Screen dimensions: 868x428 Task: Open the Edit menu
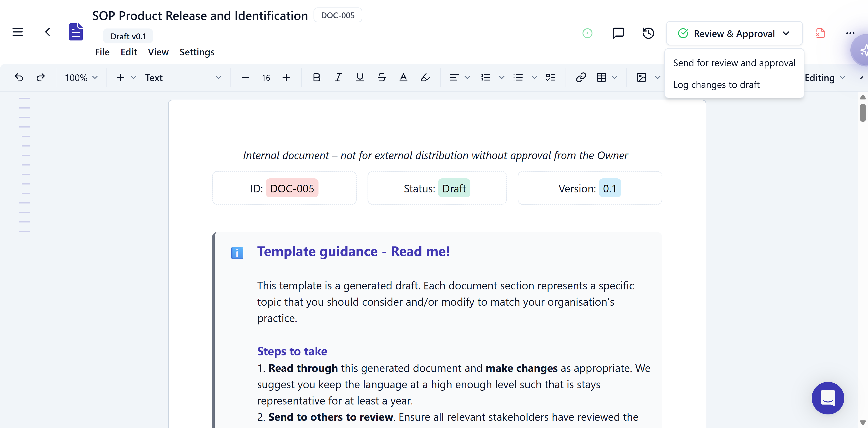click(x=129, y=52)
